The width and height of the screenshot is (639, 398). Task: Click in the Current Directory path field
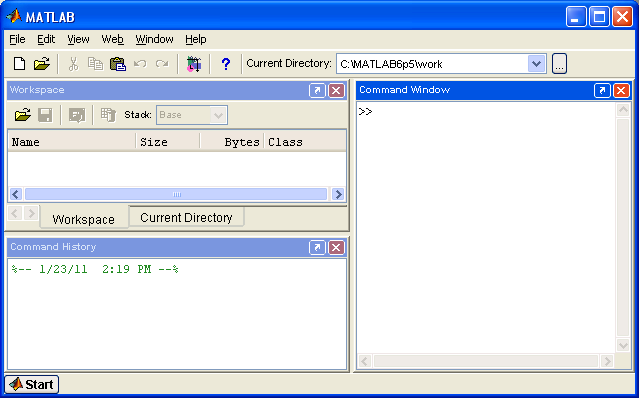tap(432, 64)
